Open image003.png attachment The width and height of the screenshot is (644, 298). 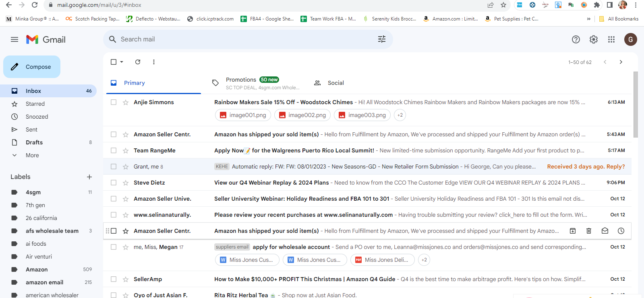click(362, 115)
